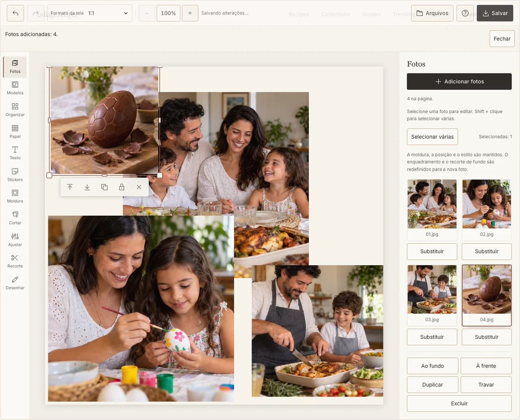Click the À frente button
The width and height of the screenshot is (520, 420).
tap(486, 366)
